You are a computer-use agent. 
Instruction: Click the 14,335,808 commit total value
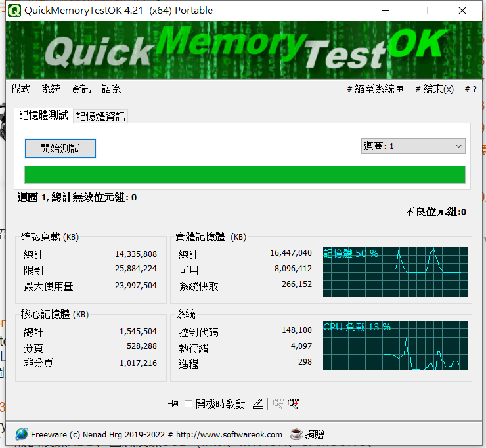coord(136,254)
